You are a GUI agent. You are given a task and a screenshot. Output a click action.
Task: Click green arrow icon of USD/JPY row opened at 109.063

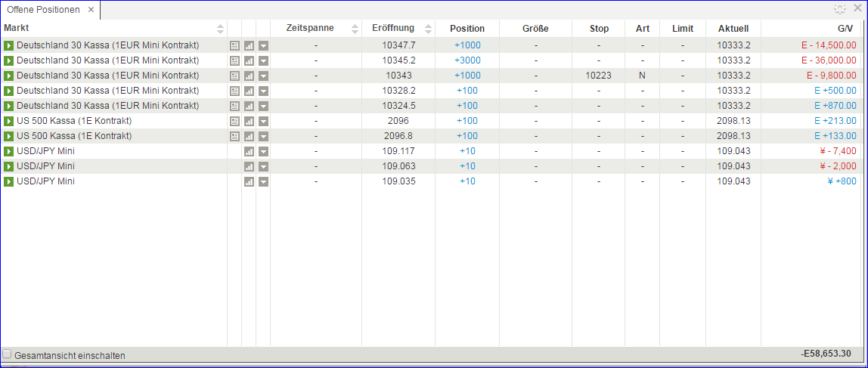[8, 166]
